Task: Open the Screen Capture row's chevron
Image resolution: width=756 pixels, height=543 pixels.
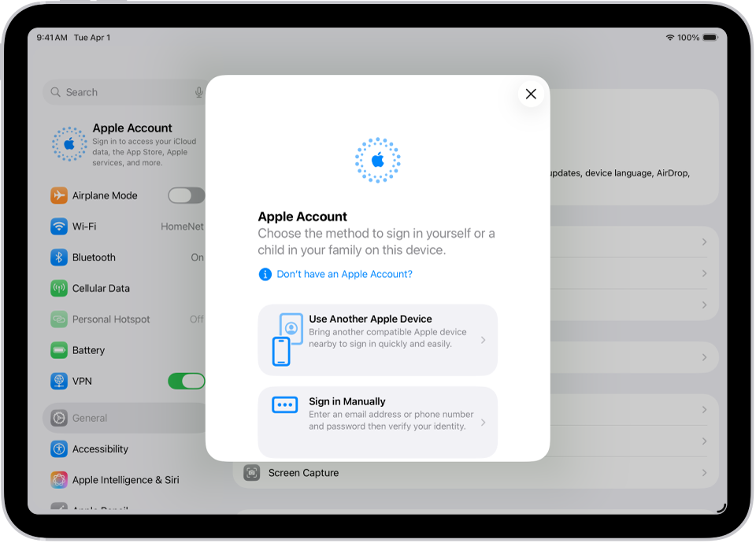Action: (703, 472)
